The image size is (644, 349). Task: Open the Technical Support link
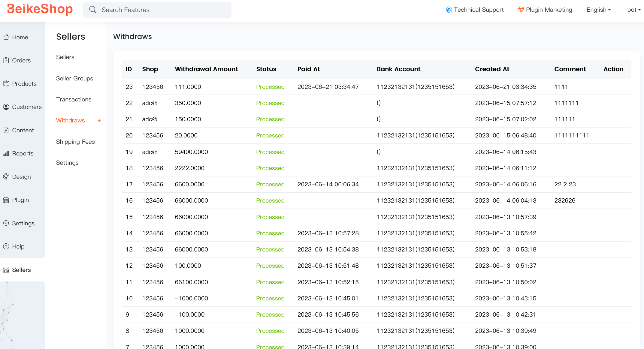point(479,10)
